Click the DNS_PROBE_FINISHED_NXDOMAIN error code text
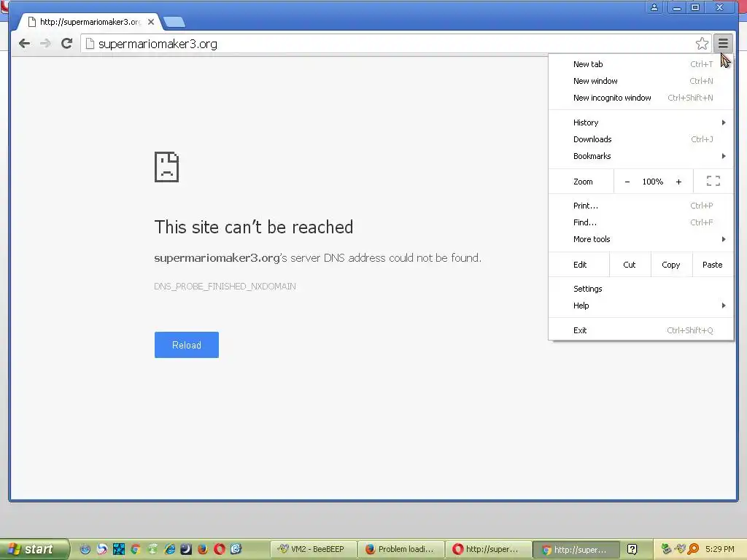Screen dimensions: 747x560 coord(225,286)
